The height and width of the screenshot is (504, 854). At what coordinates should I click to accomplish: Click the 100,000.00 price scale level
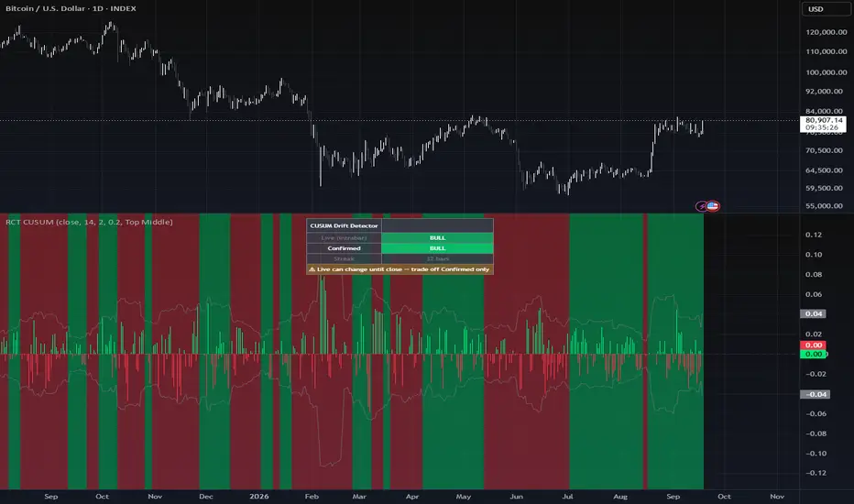point(827,71)
